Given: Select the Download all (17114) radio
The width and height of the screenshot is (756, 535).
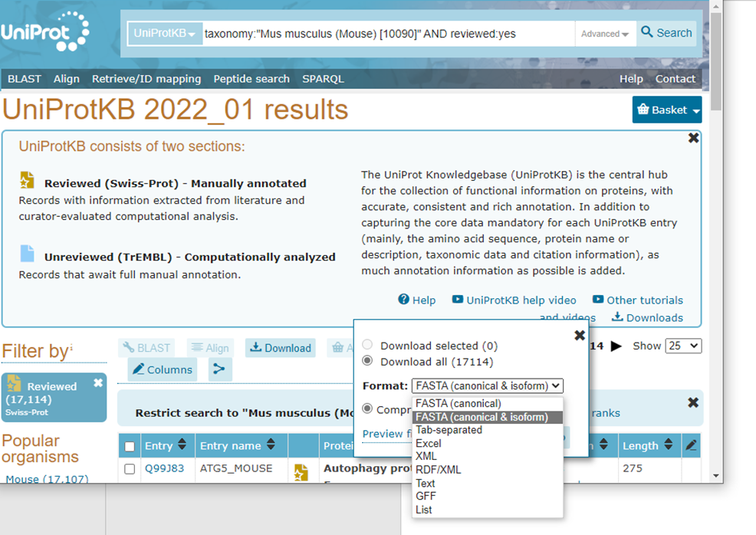Looking at the screenshot, I should pos(367,360).
